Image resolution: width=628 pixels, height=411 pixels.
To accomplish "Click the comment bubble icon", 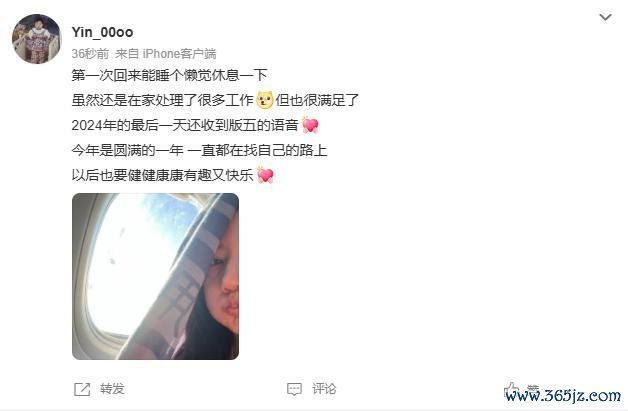I will [294, 389].
